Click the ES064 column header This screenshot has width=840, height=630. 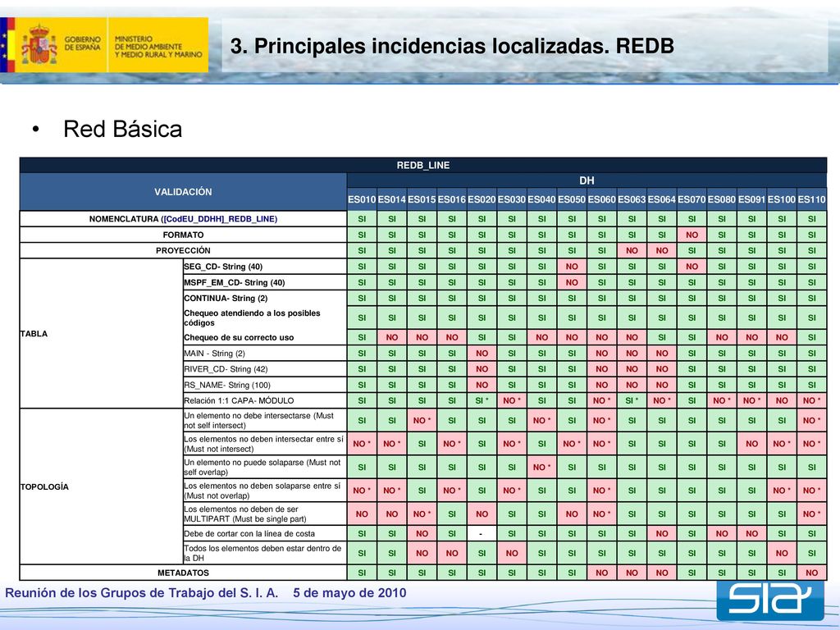[x=662, y=199]
